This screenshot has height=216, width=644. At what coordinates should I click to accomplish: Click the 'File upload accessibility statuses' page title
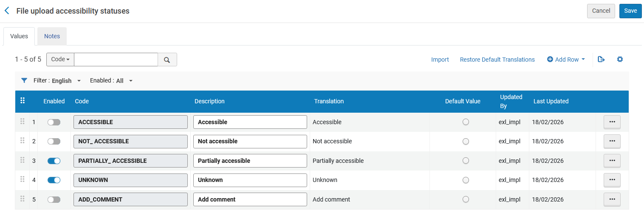point(73,11)
